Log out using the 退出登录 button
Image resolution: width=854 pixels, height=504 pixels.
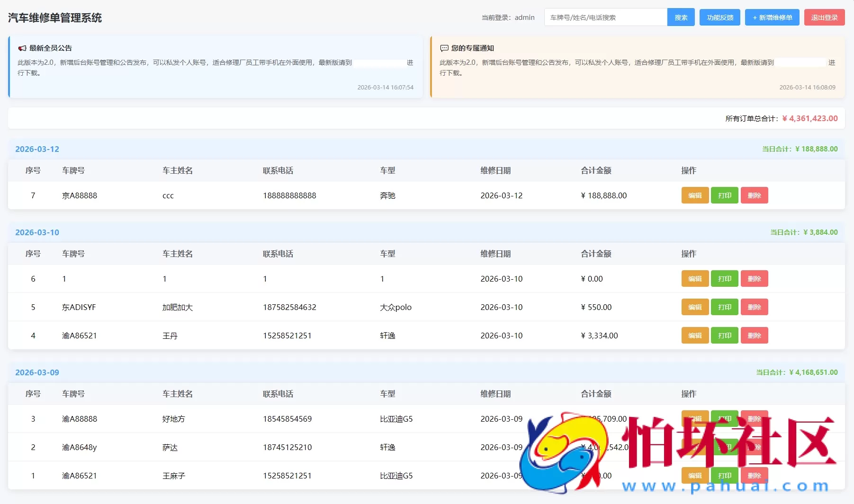824,17
